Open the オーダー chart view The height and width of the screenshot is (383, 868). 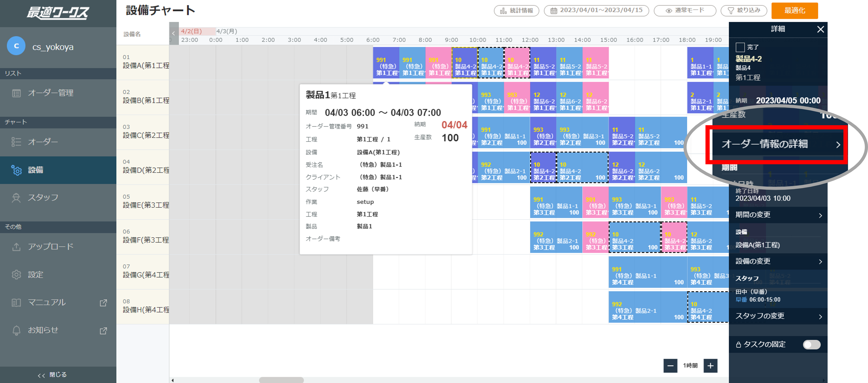pos(58,142)
